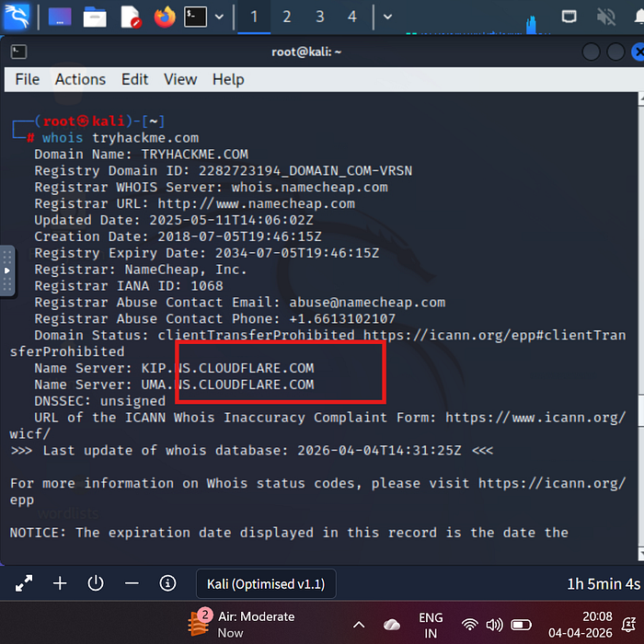
Task: Toggle fullscreen with the expand arrows icon
Action: coord(24,583)
